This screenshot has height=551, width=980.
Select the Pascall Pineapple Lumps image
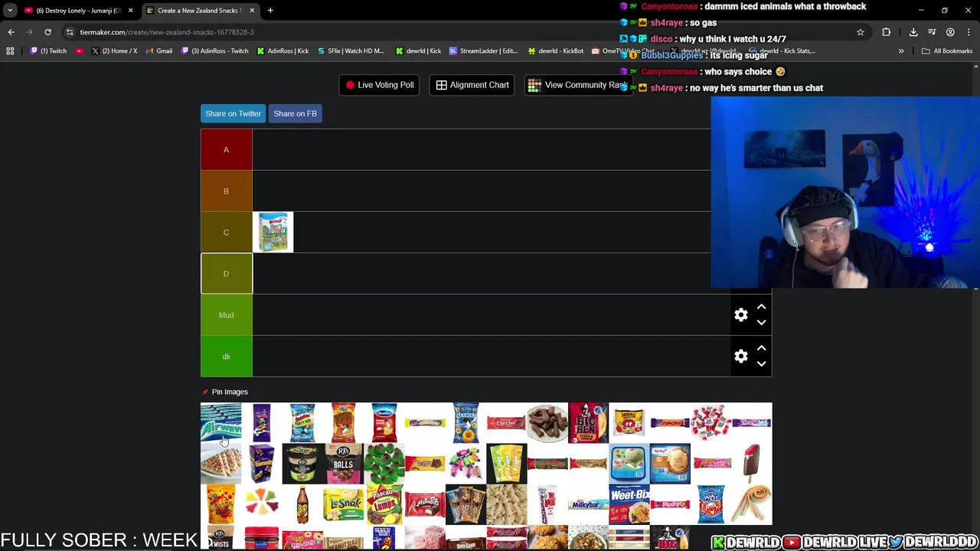384,505
